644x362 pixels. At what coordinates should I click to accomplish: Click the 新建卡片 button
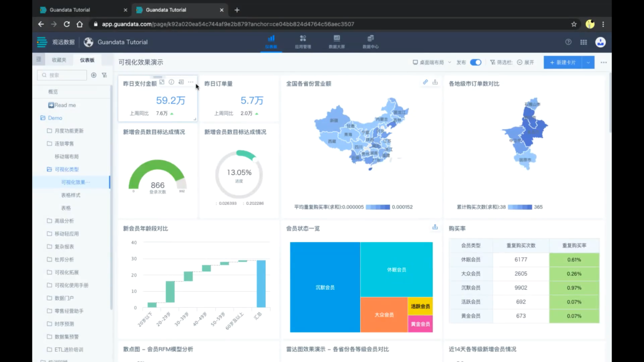coord(562,62)
